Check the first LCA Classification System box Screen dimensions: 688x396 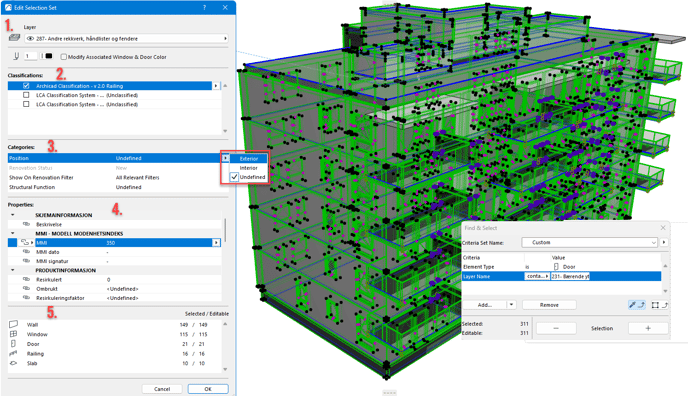(x=26, y=95)
